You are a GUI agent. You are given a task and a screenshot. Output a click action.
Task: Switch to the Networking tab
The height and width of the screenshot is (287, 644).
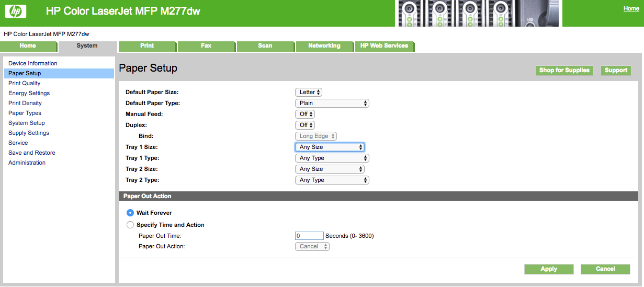(324, 45)
